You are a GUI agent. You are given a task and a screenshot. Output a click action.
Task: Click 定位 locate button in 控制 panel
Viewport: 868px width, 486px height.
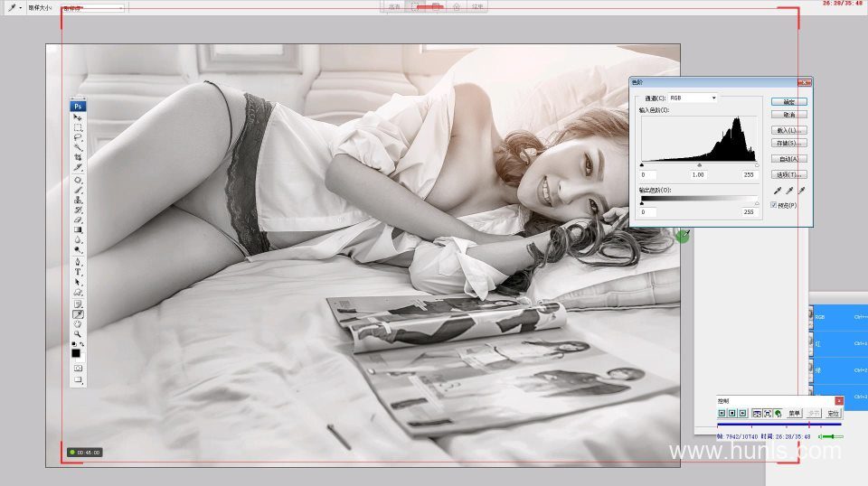tap(834, 413)
